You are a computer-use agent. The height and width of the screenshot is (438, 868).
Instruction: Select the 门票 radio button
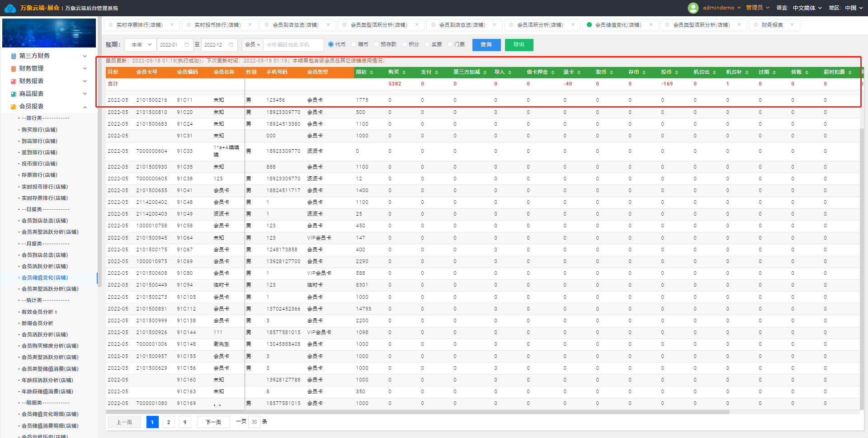point(450,44)
